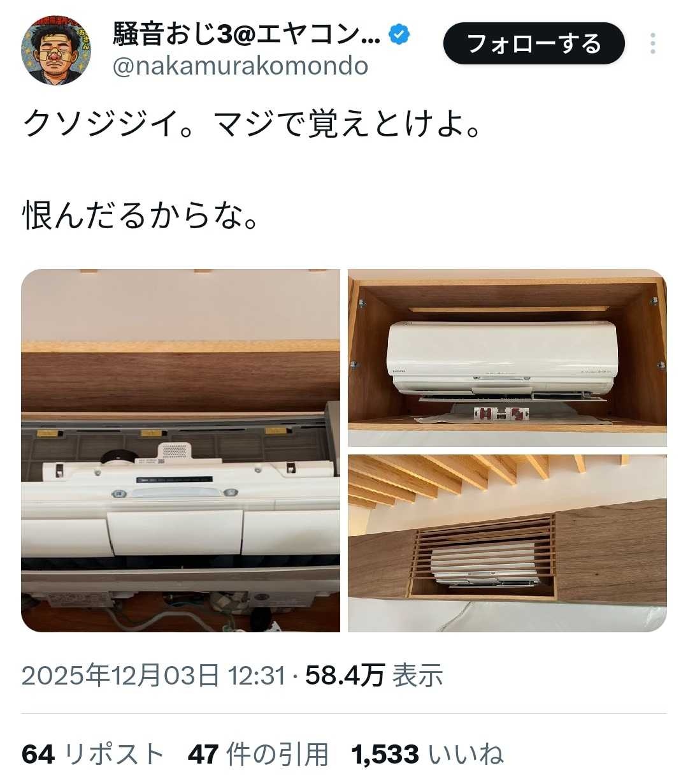Click the 47 quote count number
Image resolution: width=688 pixels, height=784 pixels.
204,755
